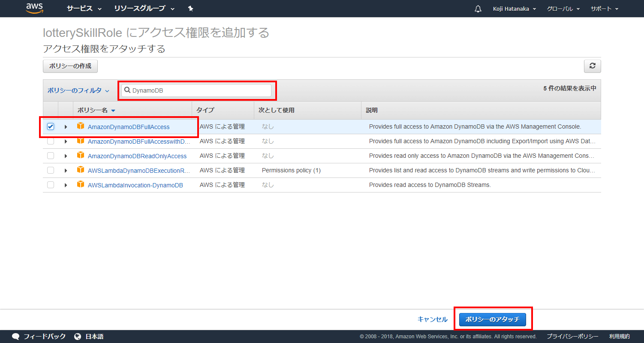This screenshot has width=644, height=343.
Task: Open AWSLambdaDynamoDBExecutionR... policy link
Action: coord(139,171)
